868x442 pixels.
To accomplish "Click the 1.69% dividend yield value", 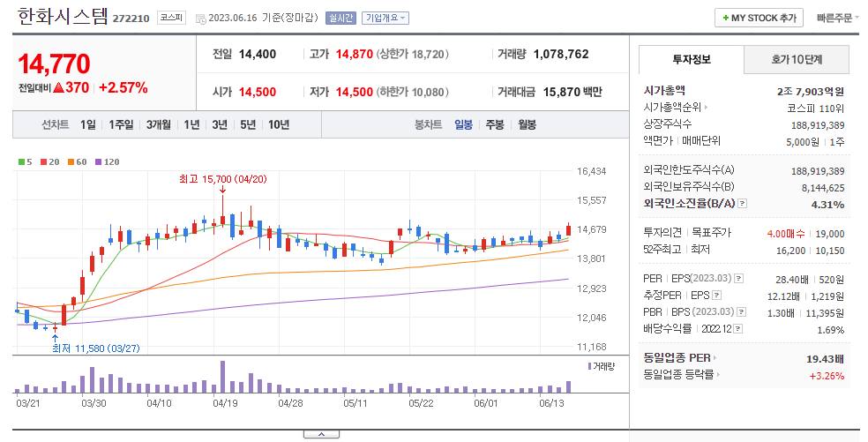I will [831, 330].
